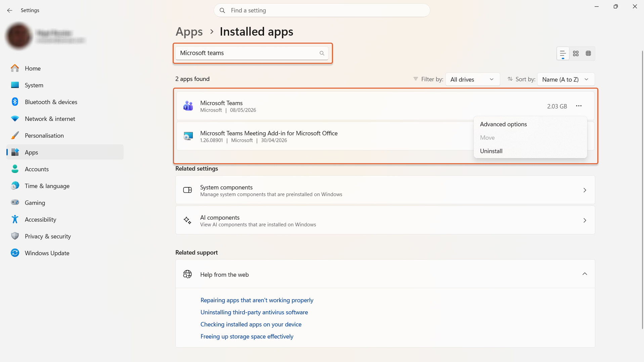The height and width of the screenshot is (362, 644).
Task: Click the Network Wi-Fi sidebar icon
Action: tap(15, 119)
